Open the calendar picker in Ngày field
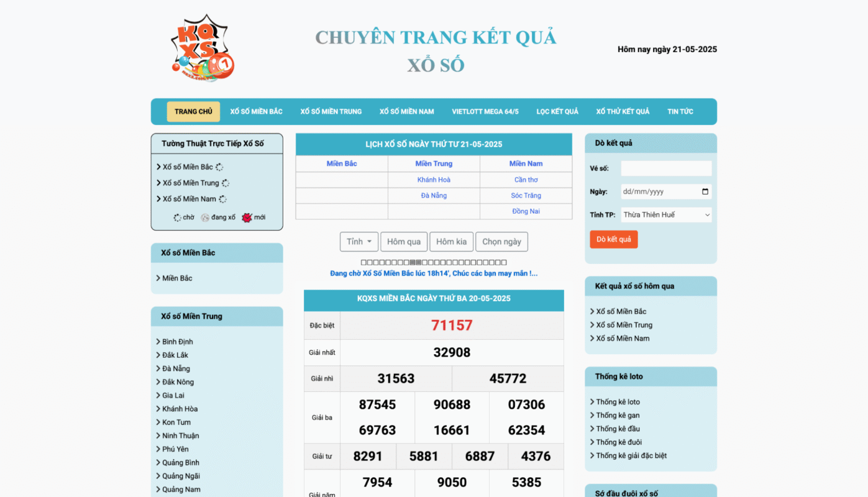868x497 pixels. (x=705, y=192)
